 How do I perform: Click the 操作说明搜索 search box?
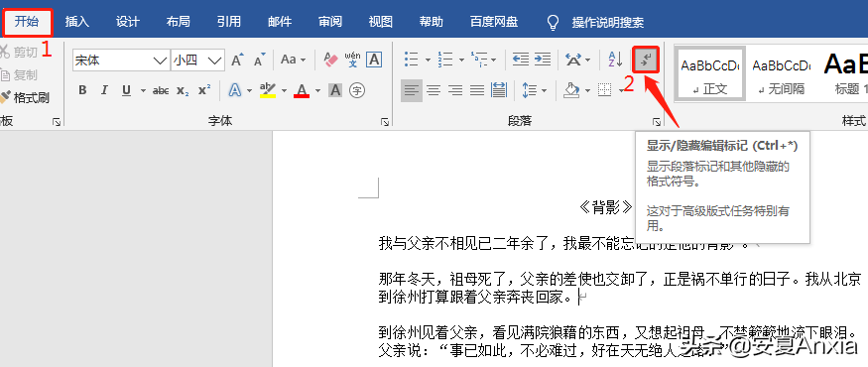(x=608, y=23)
